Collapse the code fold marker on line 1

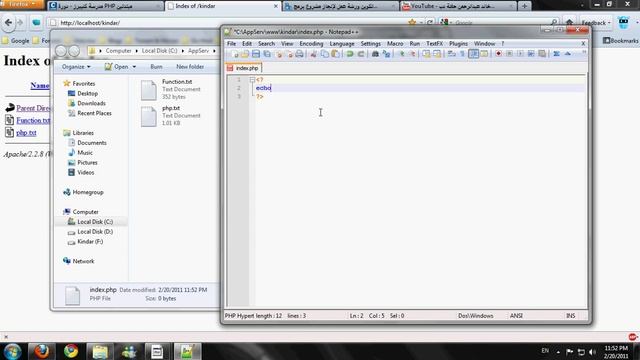(252, 80)
